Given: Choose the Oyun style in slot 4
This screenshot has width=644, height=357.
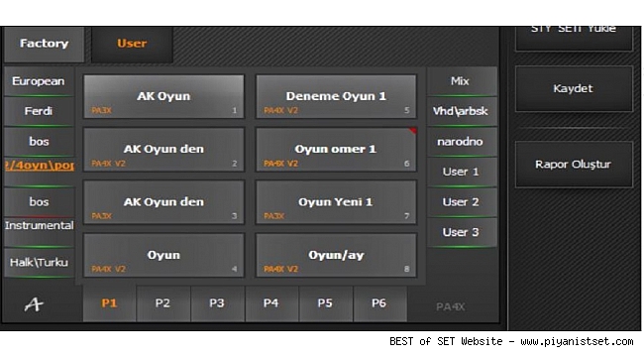Looking at the screenshot, I should coord(163,256).
